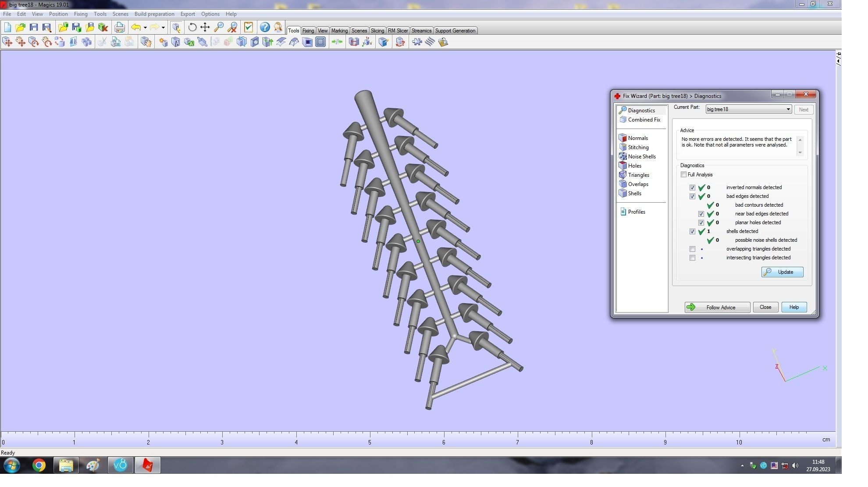Screen dimensions: 868x487
Task: Open the Current Part dropdown
Action: coord(788,109)
